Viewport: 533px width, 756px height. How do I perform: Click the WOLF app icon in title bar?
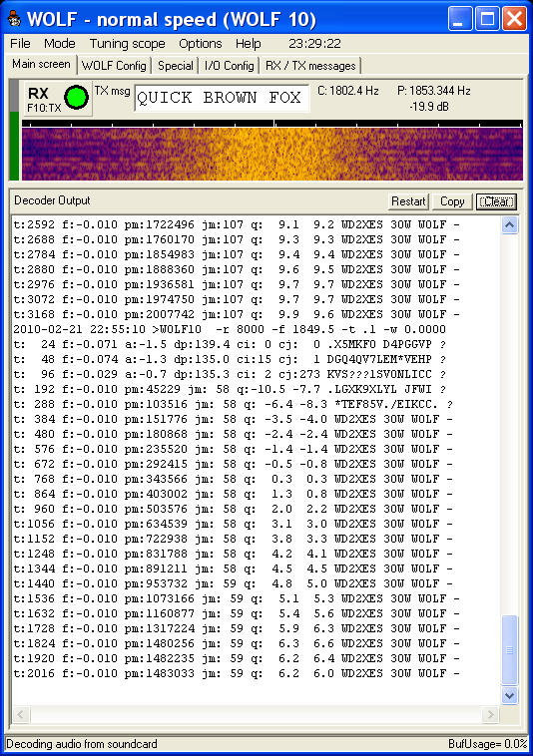[x=14, y=19]
